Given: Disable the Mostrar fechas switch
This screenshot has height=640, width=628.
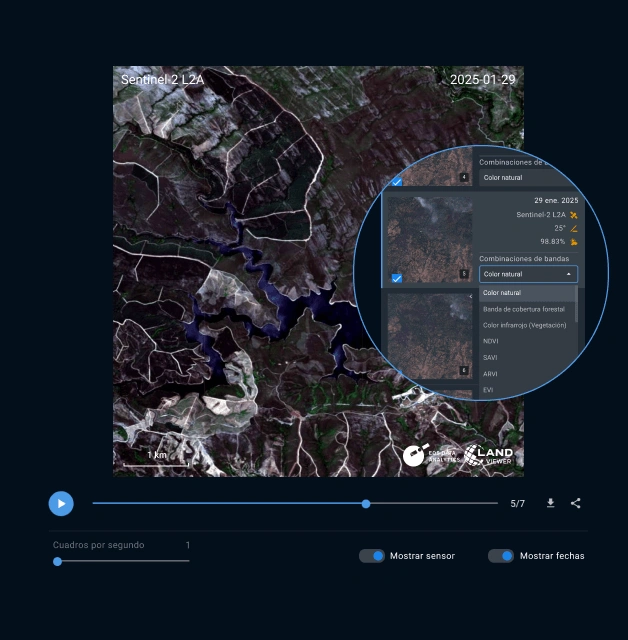Looking at the screenshot, I should point(501,556).
